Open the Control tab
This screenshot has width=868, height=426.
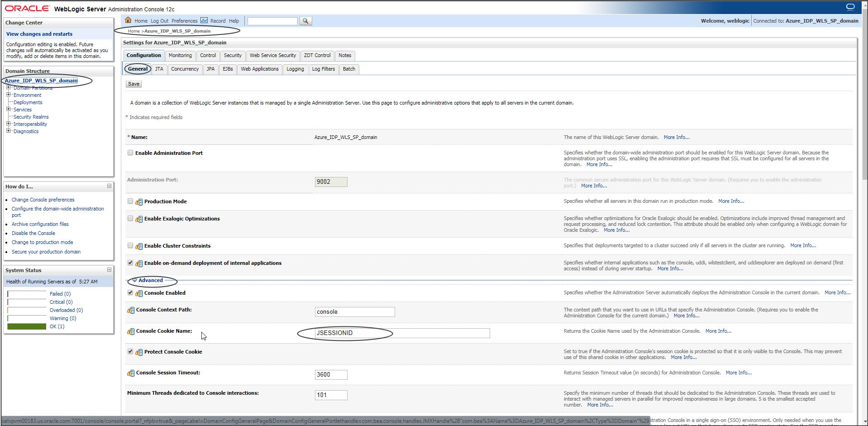[208, 56]
